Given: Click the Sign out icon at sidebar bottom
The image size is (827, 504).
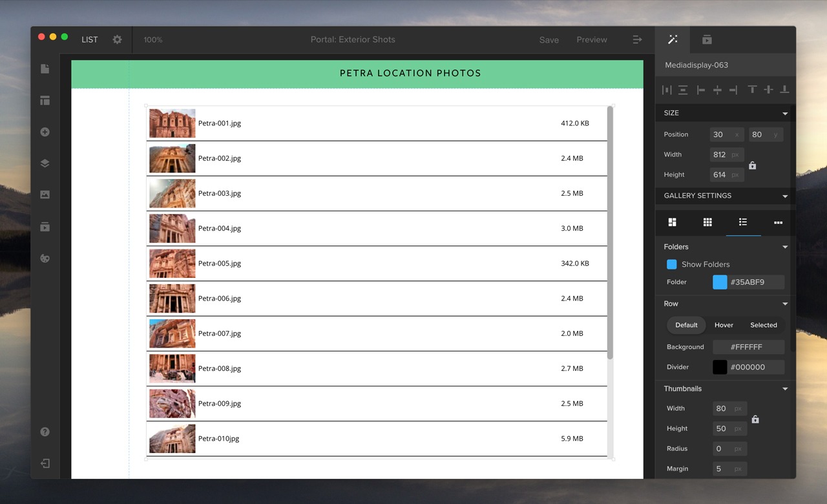Looking at the screenshot, I should tap(45, 463).
